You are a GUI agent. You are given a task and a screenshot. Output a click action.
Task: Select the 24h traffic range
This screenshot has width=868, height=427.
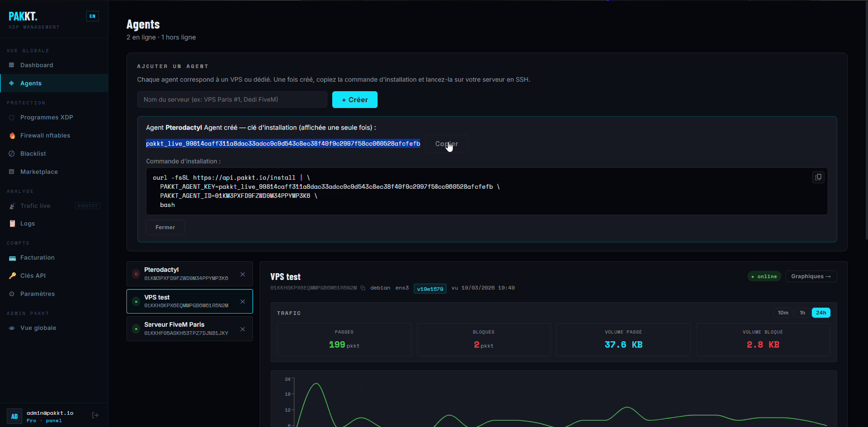pos(820,313)
